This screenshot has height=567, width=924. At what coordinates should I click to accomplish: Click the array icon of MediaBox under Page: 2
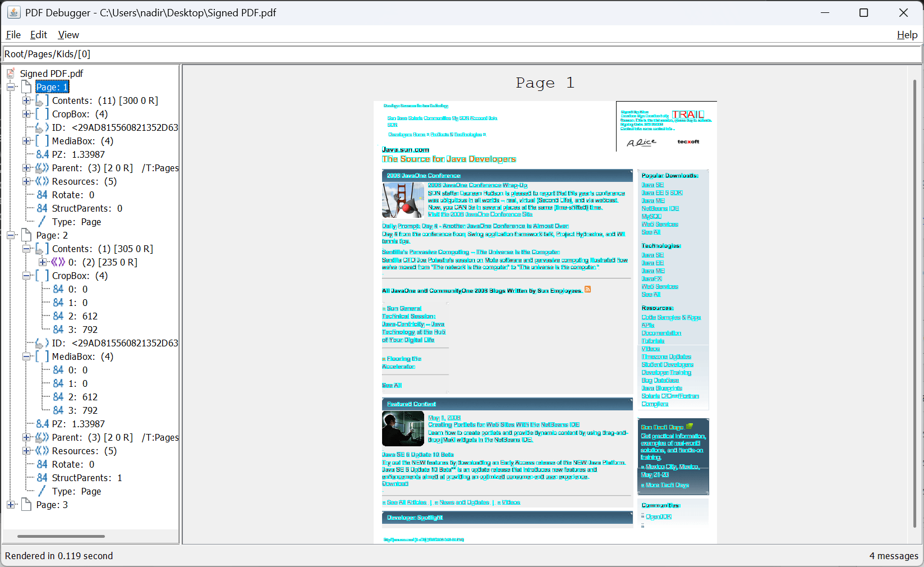point(42,356)
